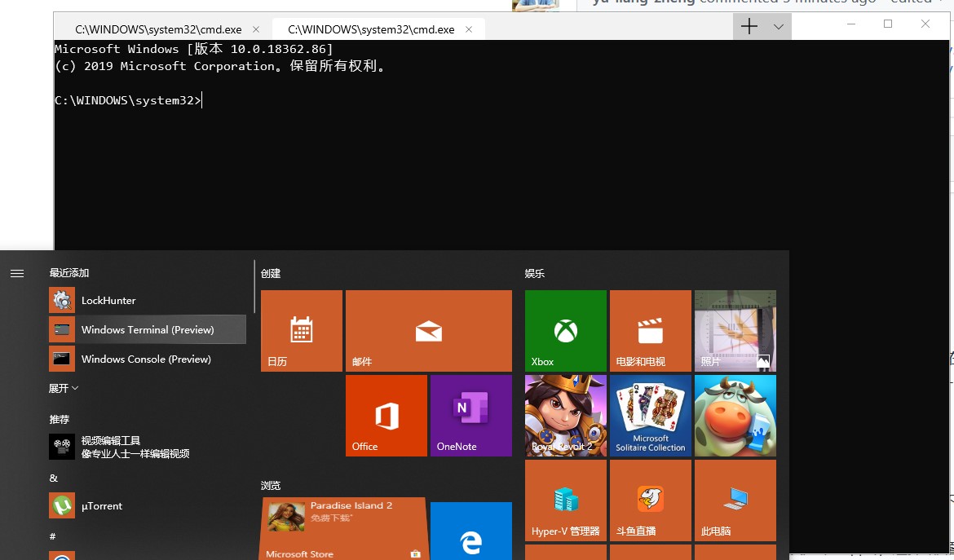
Task: Close the second cmd.exe tab
Action: pyautogui.click(x=469, y=29)
